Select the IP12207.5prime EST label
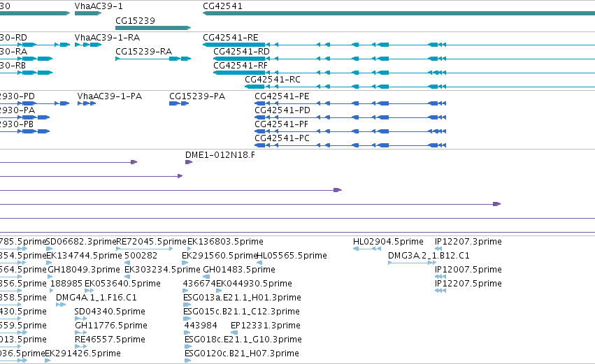The width and height of the screenshot is (595, 364). (468, 284)
